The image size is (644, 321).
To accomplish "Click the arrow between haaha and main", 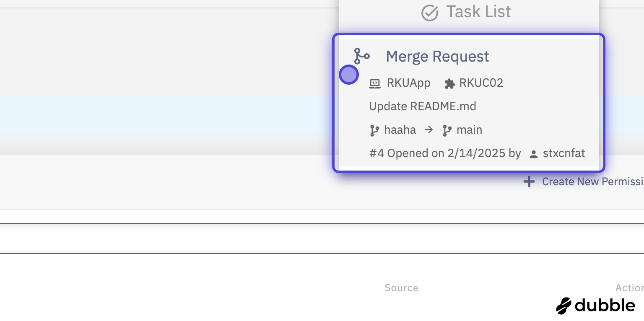I will click(x=429, y=130).
